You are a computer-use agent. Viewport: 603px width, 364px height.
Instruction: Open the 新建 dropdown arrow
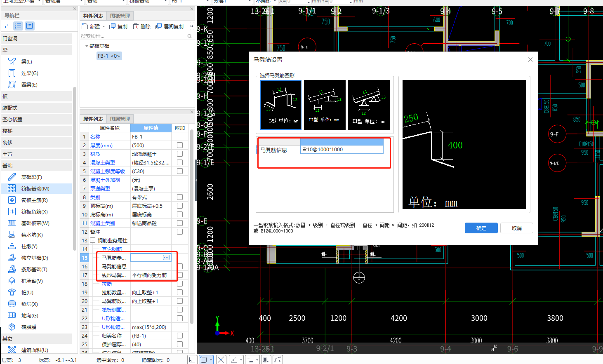(104, 27)
